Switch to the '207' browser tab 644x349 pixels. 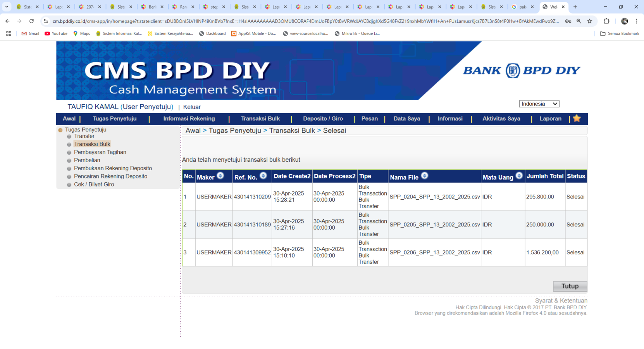point(89,7)
